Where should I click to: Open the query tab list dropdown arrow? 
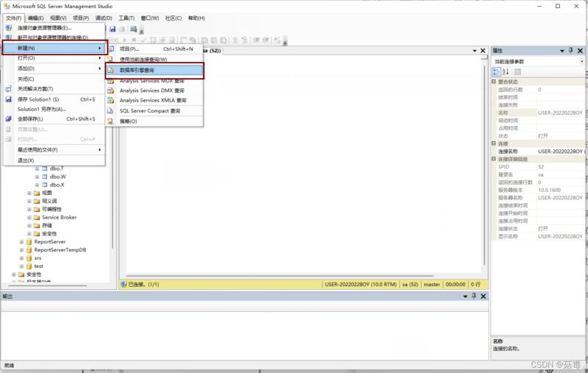[475, 51]
